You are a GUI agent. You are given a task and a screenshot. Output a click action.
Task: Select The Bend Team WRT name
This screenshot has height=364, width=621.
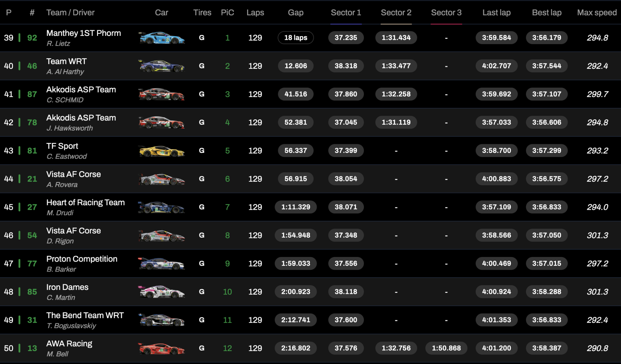click(x=85, y=315)
